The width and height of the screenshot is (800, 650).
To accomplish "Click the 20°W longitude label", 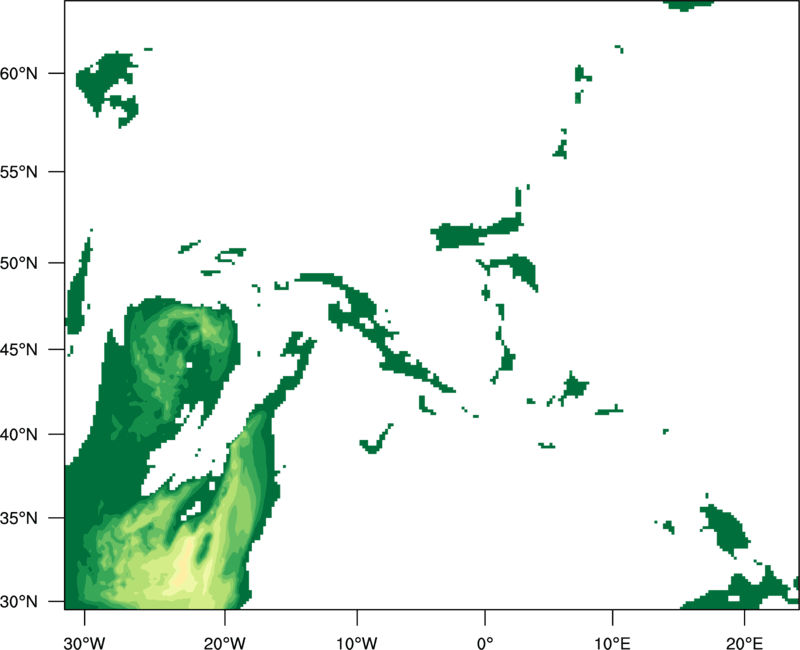I will tap(224, 643).
